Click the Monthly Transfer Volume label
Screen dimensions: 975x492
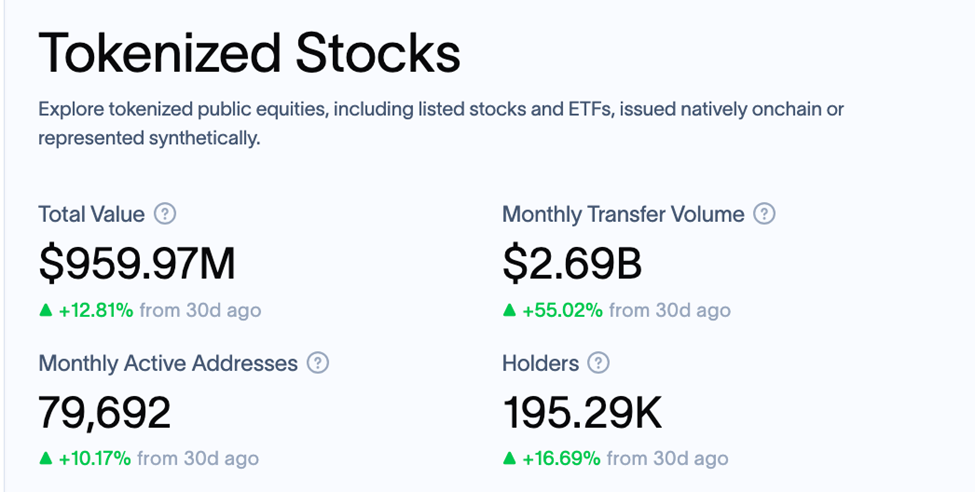(623, 214)
